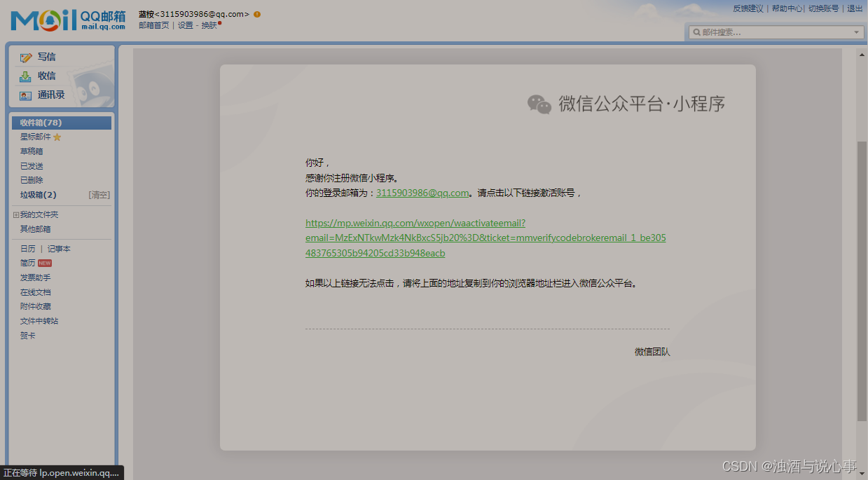The height and width of the screenshot is (480, 868).
Task: Open 文件中转站 in the sidebar
Action: tap(39, 321)
